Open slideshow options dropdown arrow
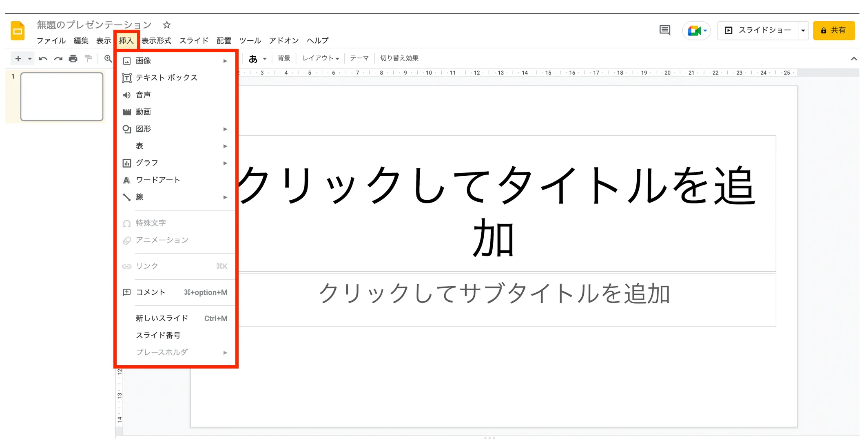This screenshot has width=868, height=446. tap(803, 31)
